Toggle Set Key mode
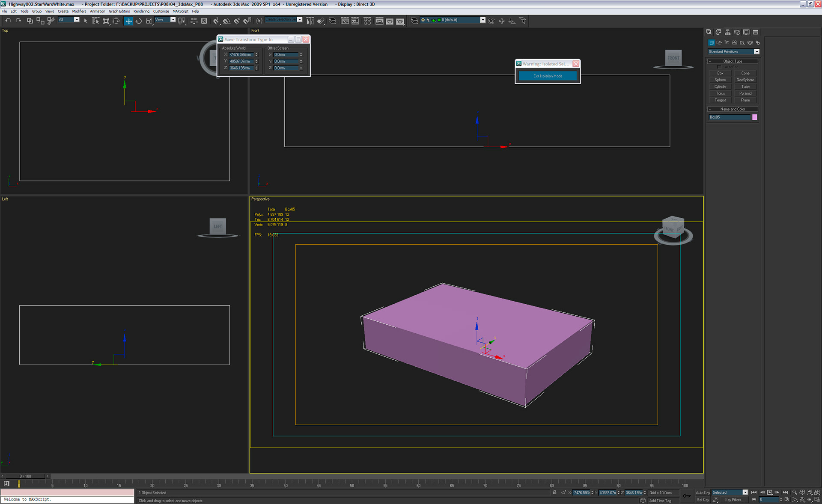The width and height of the screenshot is (822, 504). 703,500
